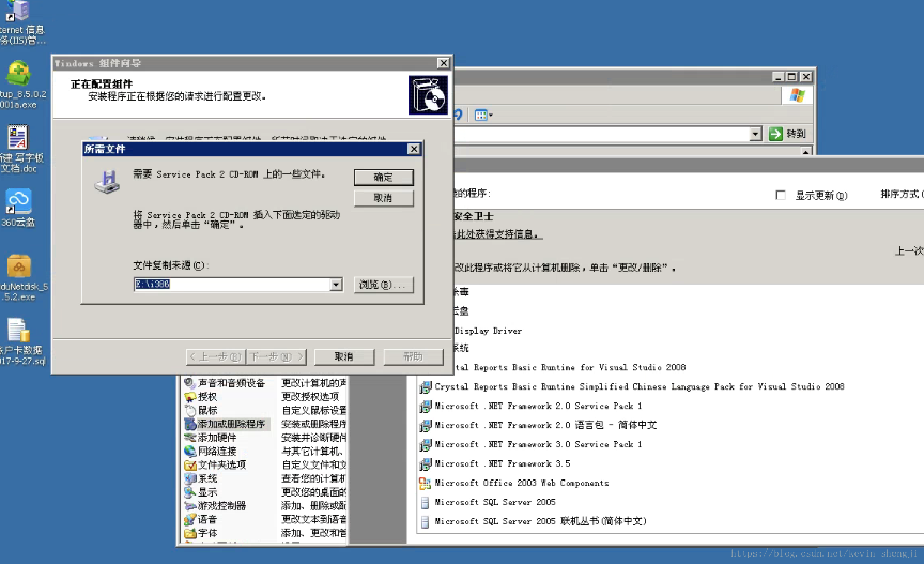The height and width of the screenshot is (564, 924).
Task: Click the 帮助 button in the wizard
Action: pos(413,356)
